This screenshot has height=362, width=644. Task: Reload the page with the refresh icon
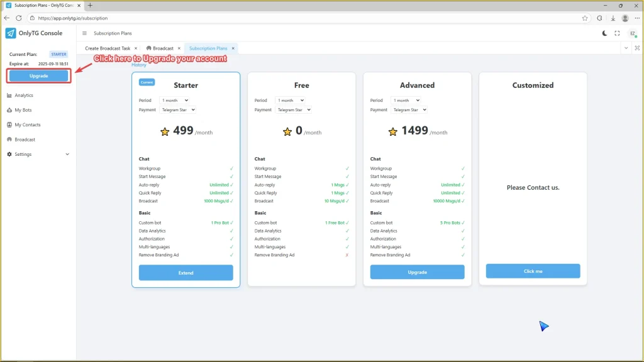point(18,18)
